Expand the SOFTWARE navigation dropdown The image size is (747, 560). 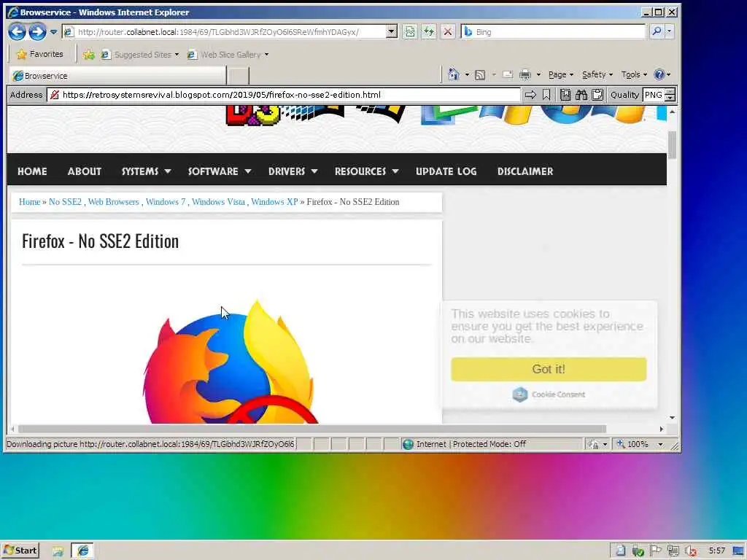point(220,171)
